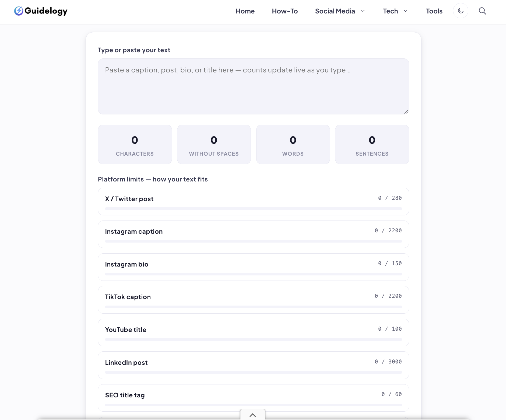Click the X / Twitter post progress bar

pos(254,209)
